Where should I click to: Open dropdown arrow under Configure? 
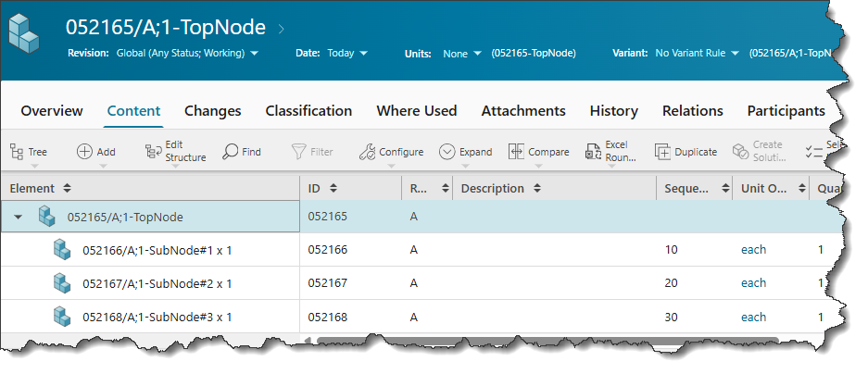pos(391,166)
